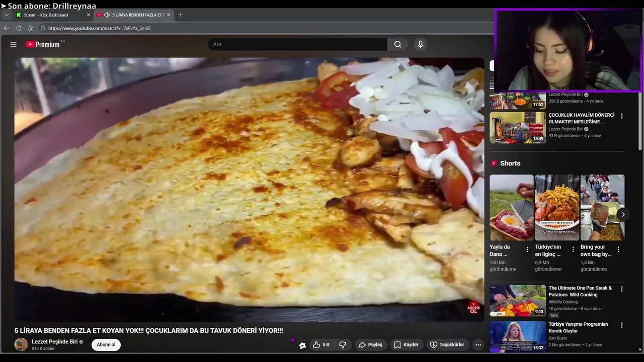Select the 5 LİRAYA BENDEN FAZLA ET tab

point(134,15)
